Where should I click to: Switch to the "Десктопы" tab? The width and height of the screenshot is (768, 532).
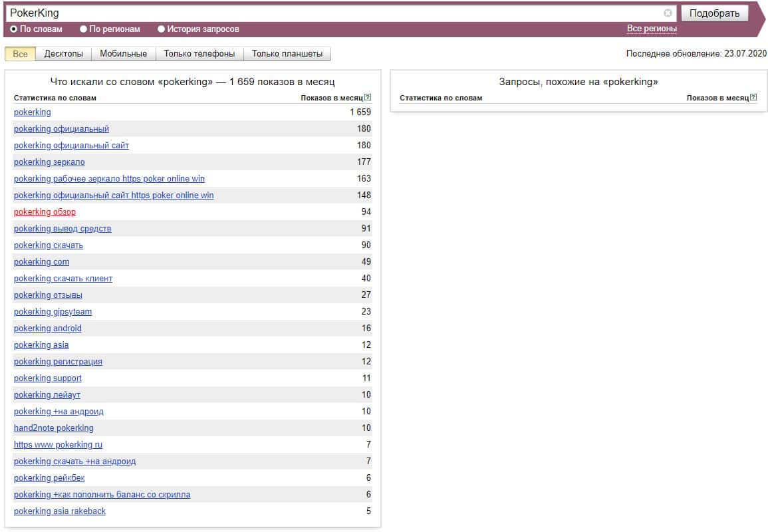64,54
